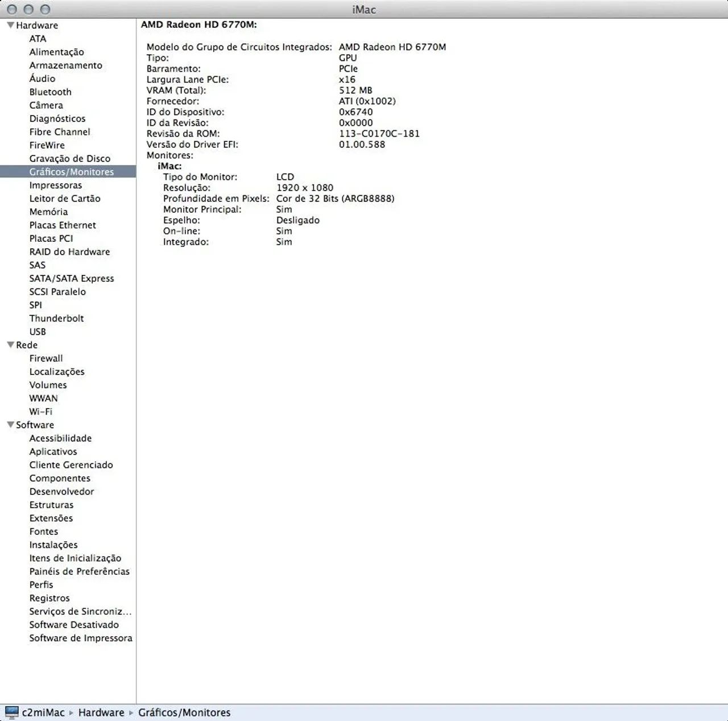Image resolution: width=728 pixels, height=721 pixels.
Task: Open Painéis de Preferências
Action: 80,571
